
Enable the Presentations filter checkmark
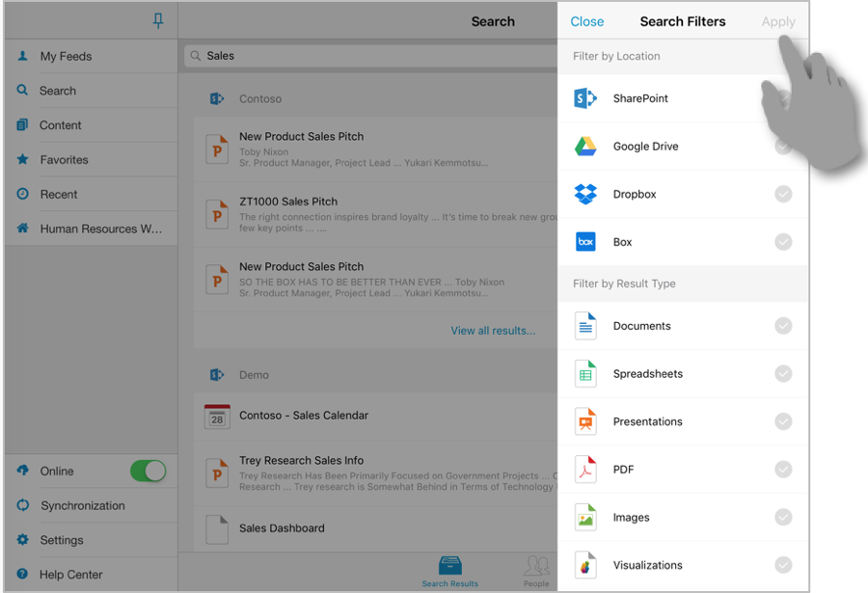pos(783,421)
